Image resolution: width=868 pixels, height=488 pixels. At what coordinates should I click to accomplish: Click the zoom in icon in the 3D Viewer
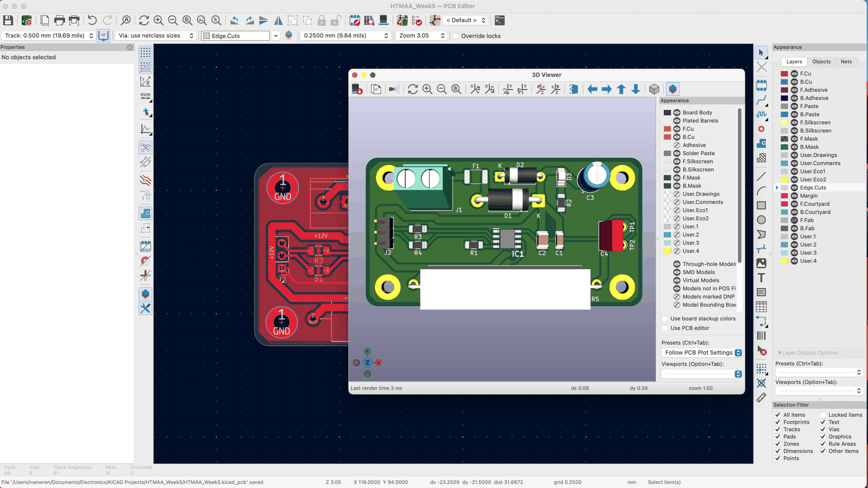pyautogui.click(x=427, y=89)
